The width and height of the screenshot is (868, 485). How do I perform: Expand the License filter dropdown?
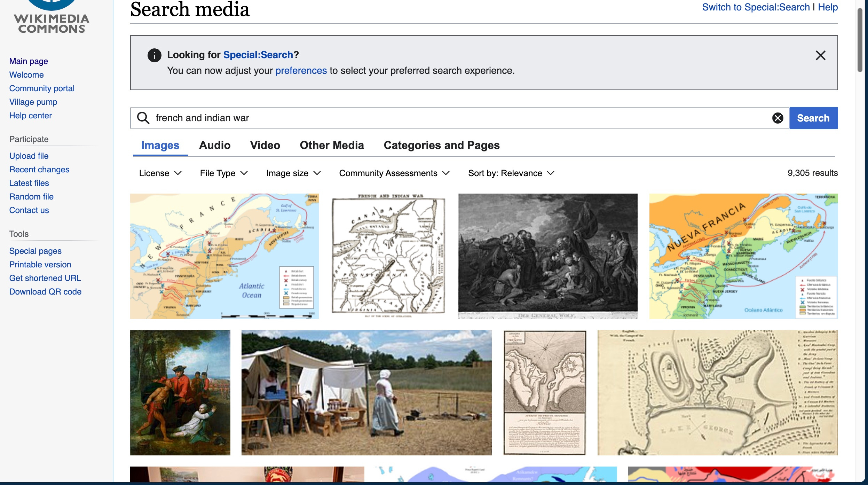pos(160,173)
